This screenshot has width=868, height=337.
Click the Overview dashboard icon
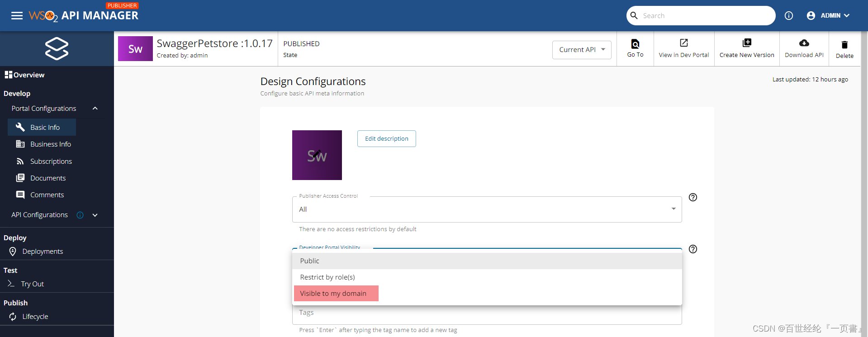(x=8, y=75)
